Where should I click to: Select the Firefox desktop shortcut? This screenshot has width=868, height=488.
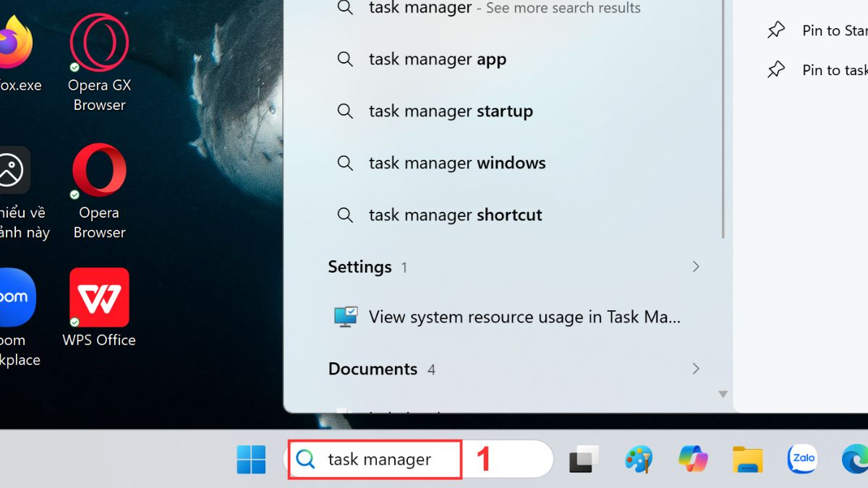coord(17,54)
